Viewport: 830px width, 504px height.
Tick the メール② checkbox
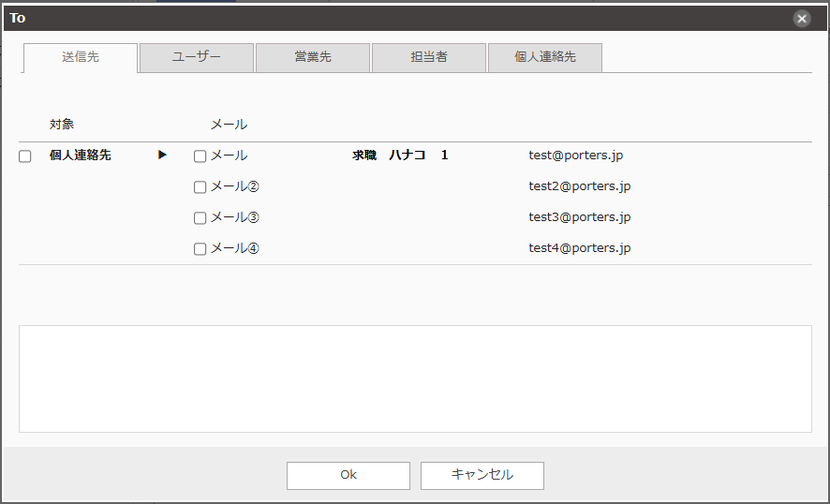[200, 186]
